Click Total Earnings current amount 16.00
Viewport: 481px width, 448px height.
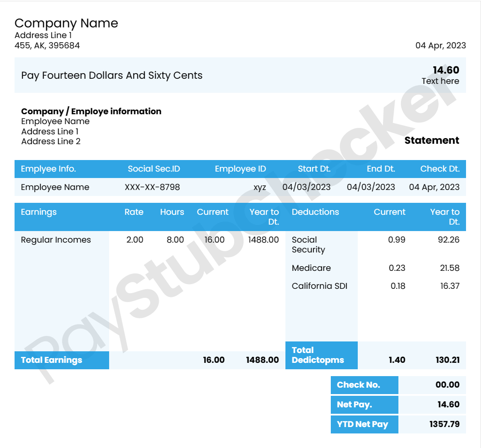[x=214, y=360]
